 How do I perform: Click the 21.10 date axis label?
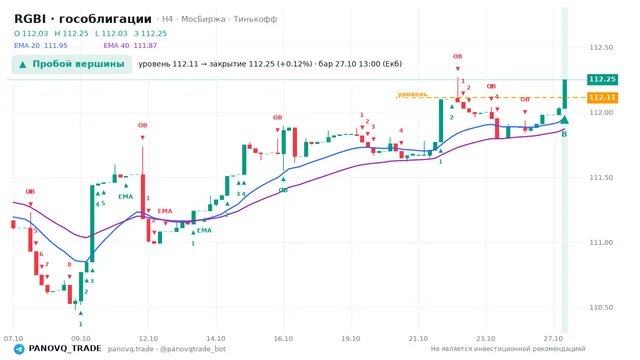pos(418,339)
